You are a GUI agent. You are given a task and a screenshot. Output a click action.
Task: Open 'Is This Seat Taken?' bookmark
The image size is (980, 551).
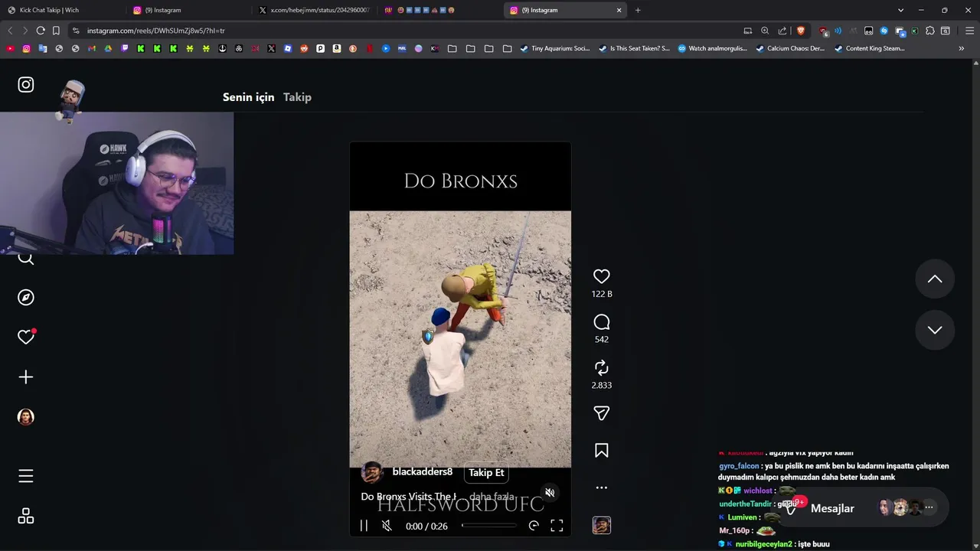tap(634, 48)
